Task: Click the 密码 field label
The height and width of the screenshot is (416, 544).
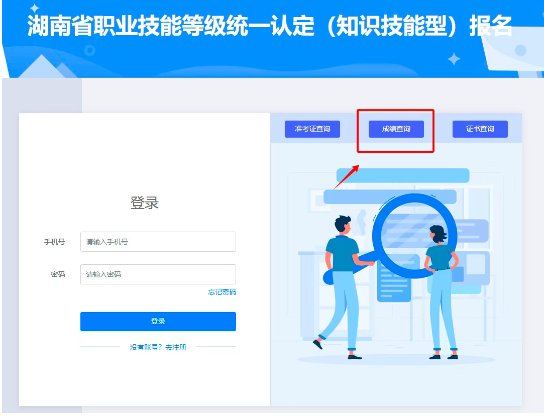Action: 58,274
